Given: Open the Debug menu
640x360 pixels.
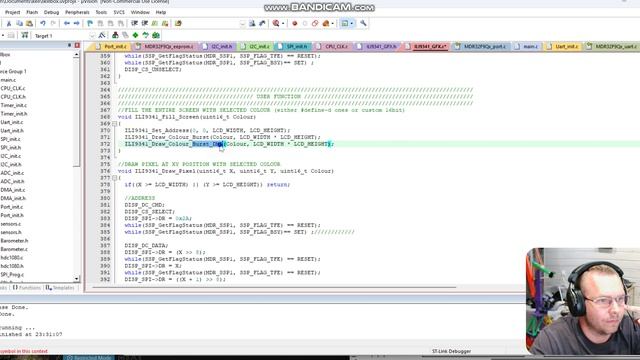Looking at the screenshot, I should [x=51, y=12].
